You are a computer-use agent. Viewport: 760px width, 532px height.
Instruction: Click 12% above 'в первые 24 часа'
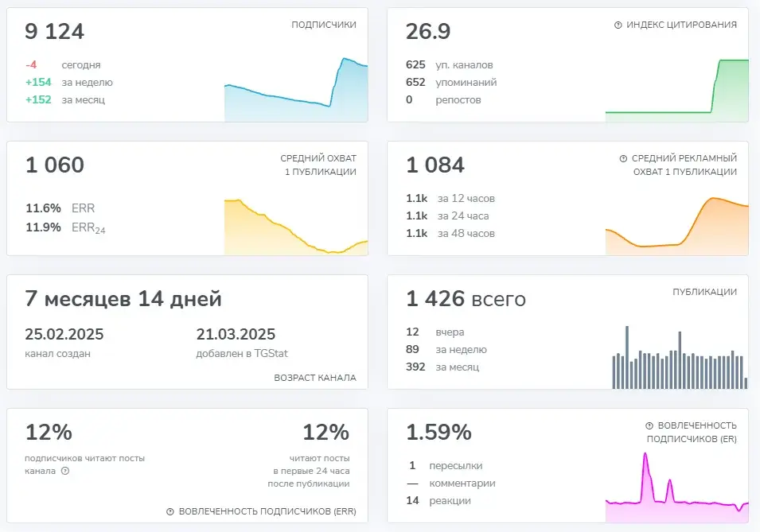[325, 433]
